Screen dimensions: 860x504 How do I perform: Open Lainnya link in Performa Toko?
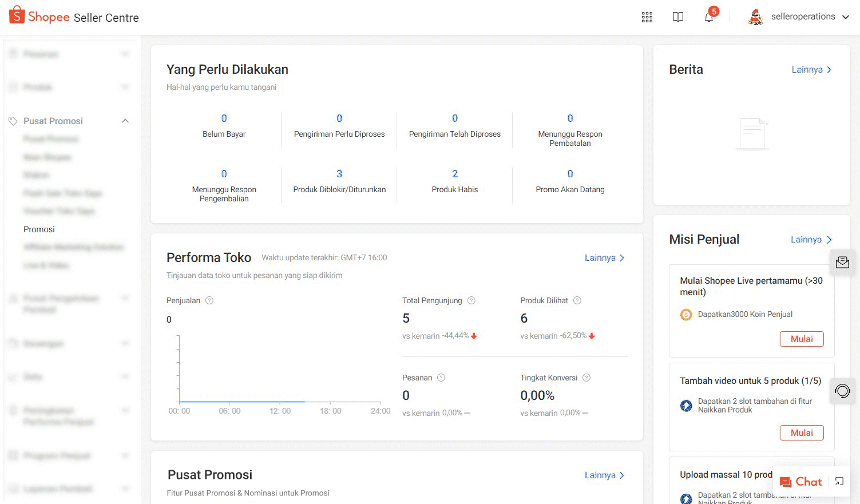click(x=604, y=258)
